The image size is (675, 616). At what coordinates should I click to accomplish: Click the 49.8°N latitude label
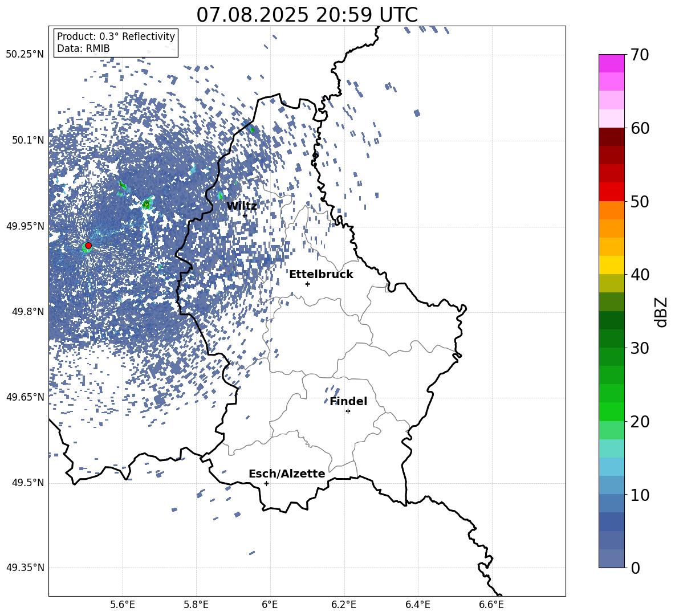click(28, 312)
